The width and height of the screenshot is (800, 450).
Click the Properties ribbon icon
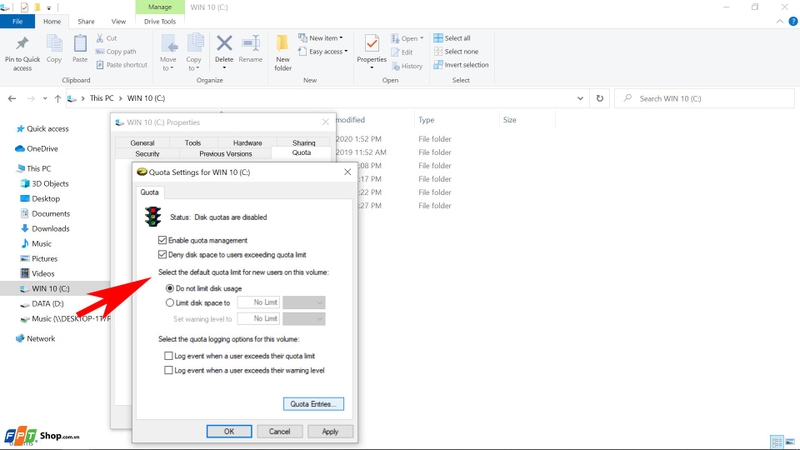click(372, 44)
